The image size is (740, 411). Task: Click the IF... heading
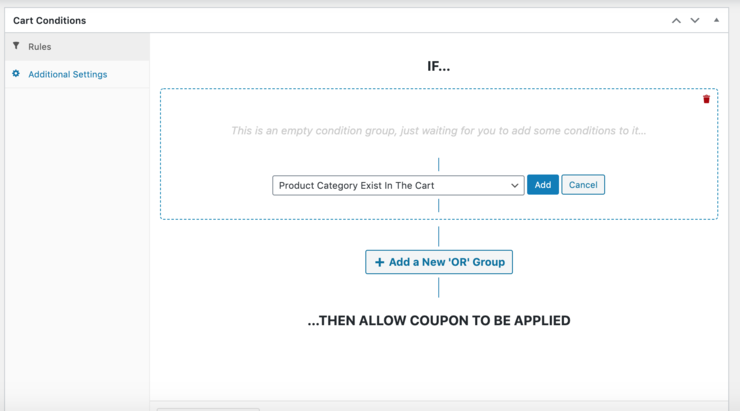pyautogui.click(x=438, y=67)
